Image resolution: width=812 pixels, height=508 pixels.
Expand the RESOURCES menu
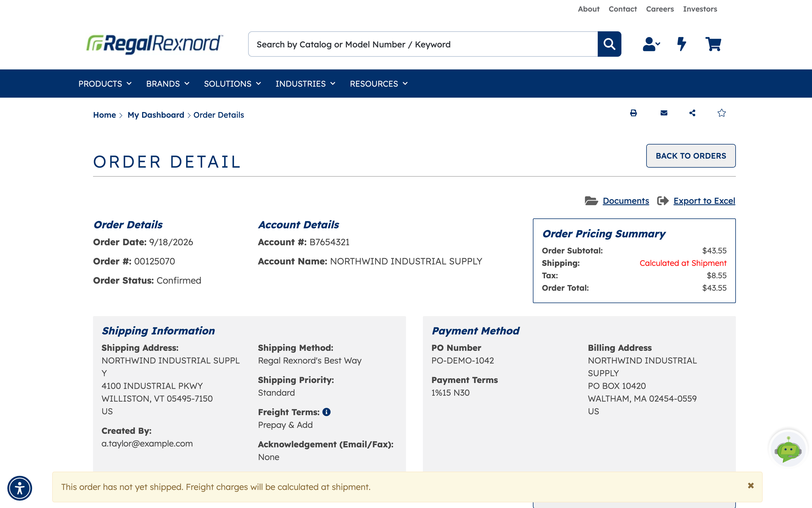379,84
